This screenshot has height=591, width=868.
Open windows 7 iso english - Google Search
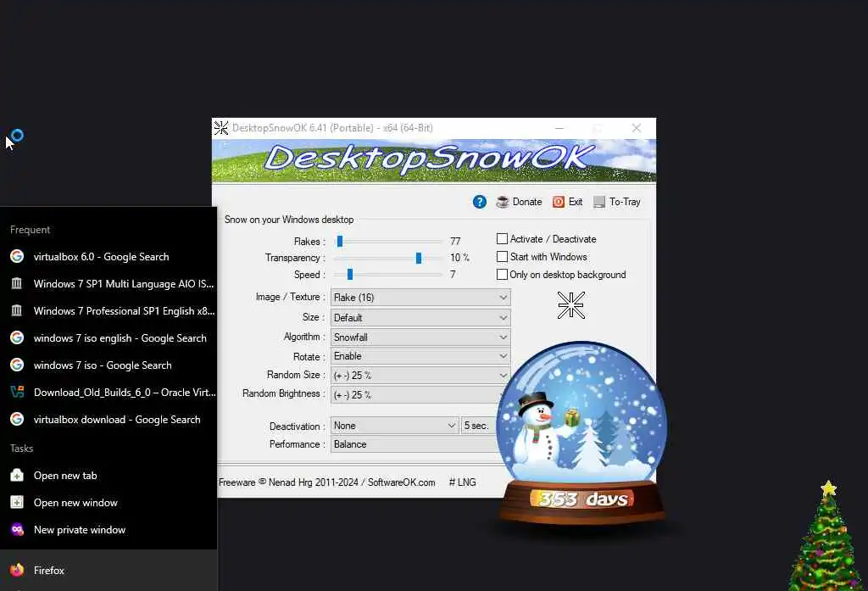[108, 337]
